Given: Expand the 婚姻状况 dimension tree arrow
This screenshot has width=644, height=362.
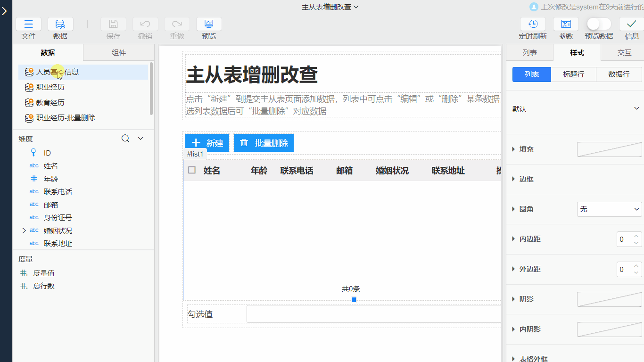Looking at the screenshot, I should [x=24, y=230].
